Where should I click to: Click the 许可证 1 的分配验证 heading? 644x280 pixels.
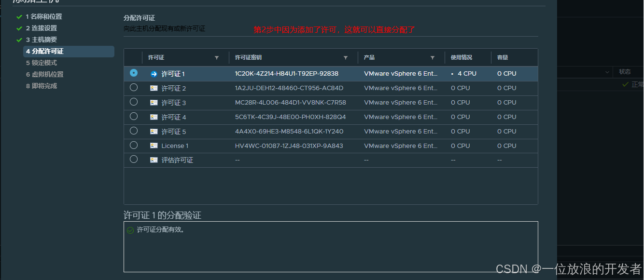(x=162, y=215)
